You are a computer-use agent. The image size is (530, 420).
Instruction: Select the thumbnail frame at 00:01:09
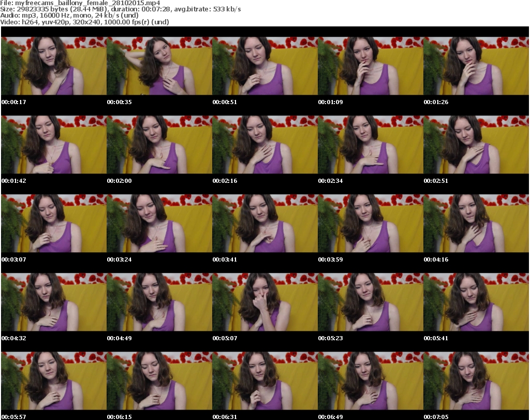[x=371, y=66]
